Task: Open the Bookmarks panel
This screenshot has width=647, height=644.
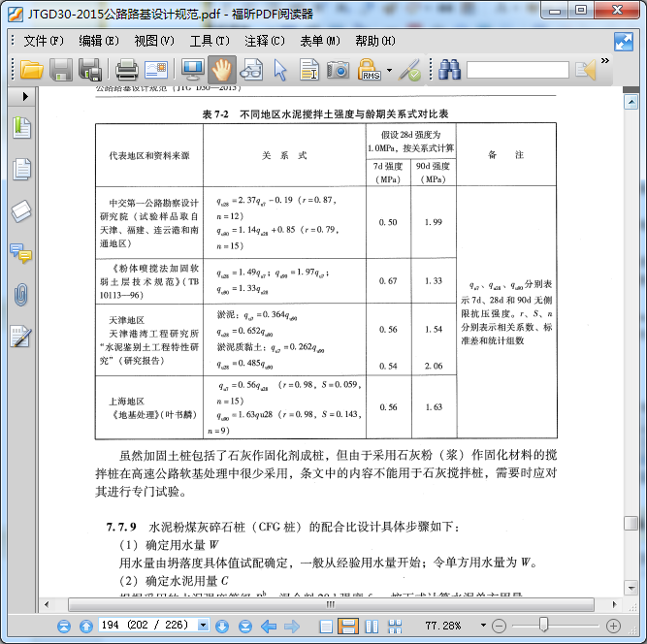Action: (21, 128)
